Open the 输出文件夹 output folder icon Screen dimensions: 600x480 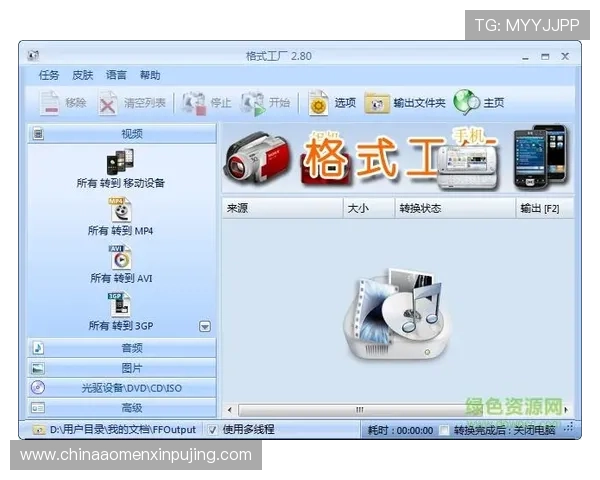click(377, 103)
